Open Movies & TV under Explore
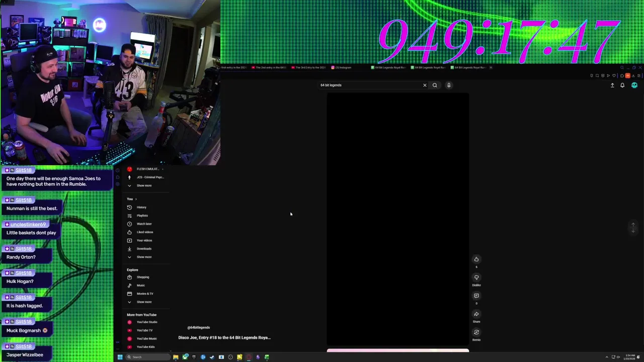Screen dimensions: 644x362 coord(145,294)
